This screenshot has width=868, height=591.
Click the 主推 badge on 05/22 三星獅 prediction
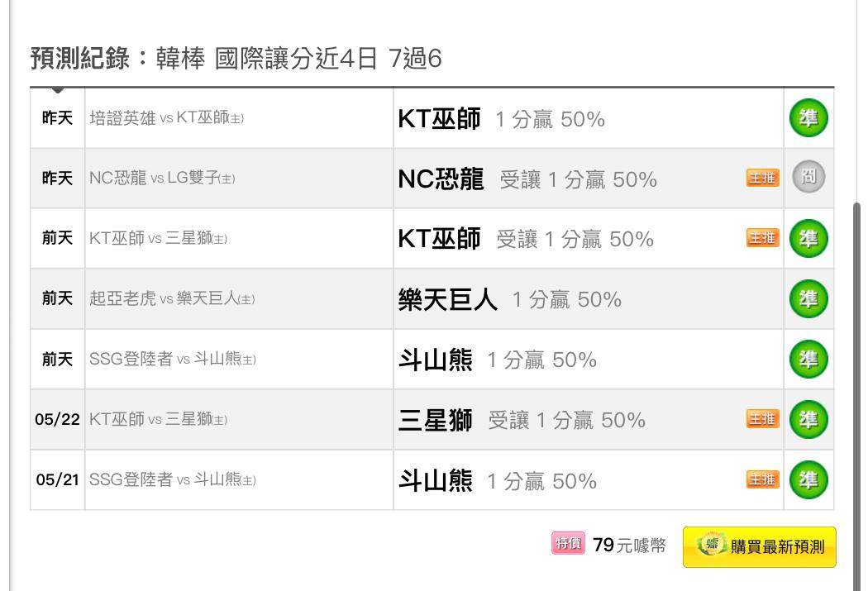click(x=762, y=419)
